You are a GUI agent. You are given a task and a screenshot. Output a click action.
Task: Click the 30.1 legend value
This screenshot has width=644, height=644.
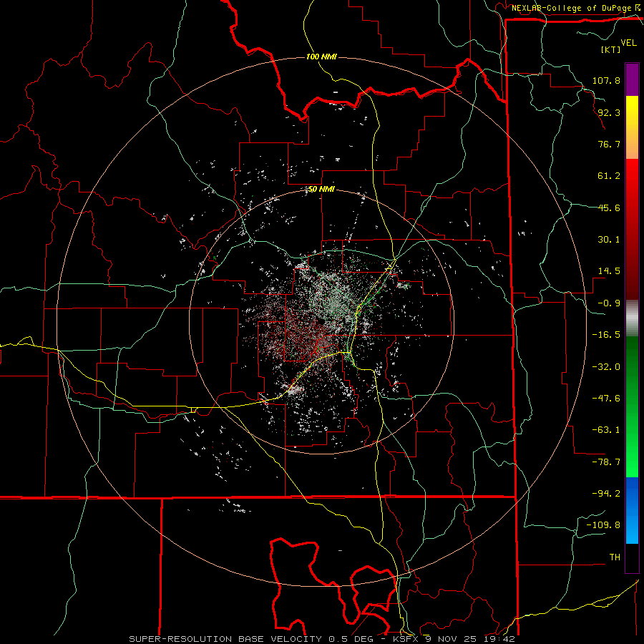(609, 240)
